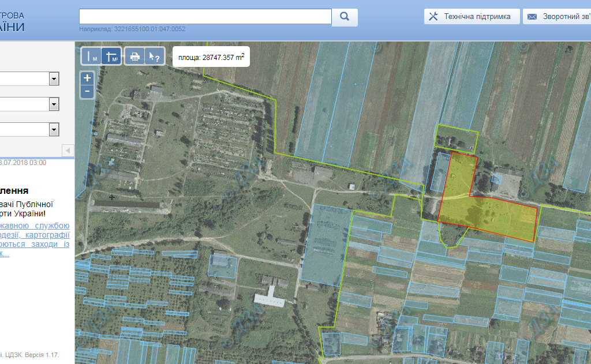
Task: Focus the cadastral number search field
Action: (x=205, y=17)
